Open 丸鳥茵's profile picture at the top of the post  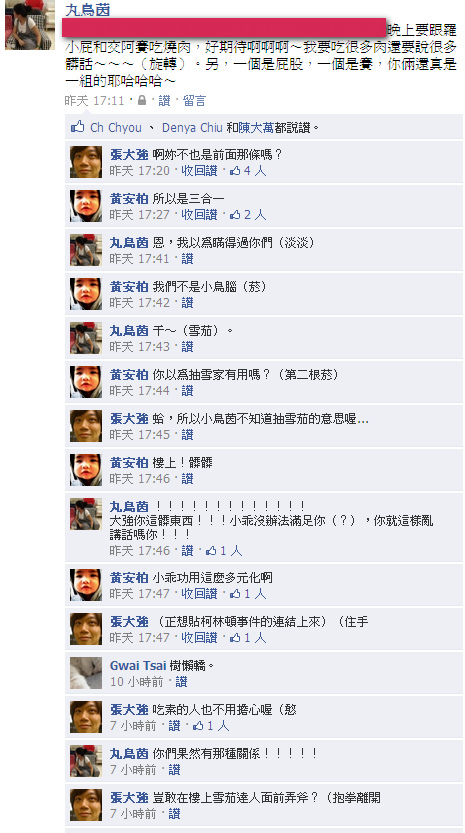[x=30, y=25]
